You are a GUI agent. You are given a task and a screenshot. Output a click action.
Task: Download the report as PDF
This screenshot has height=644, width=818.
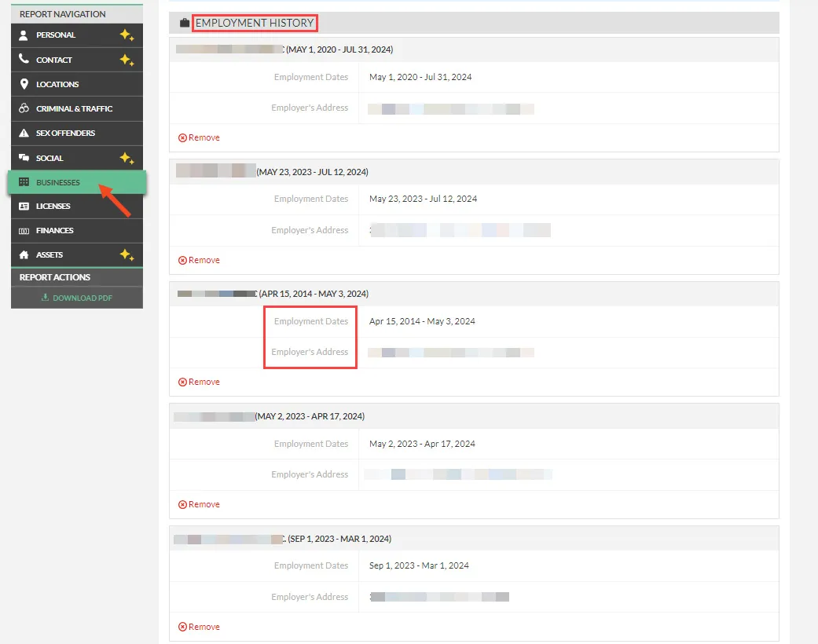point(76,298)
